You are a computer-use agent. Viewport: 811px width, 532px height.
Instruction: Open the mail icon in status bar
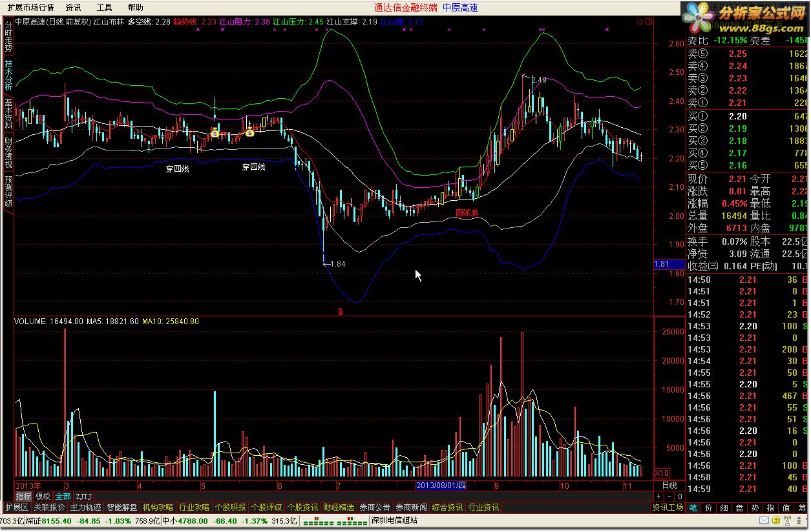coord(764,520)
